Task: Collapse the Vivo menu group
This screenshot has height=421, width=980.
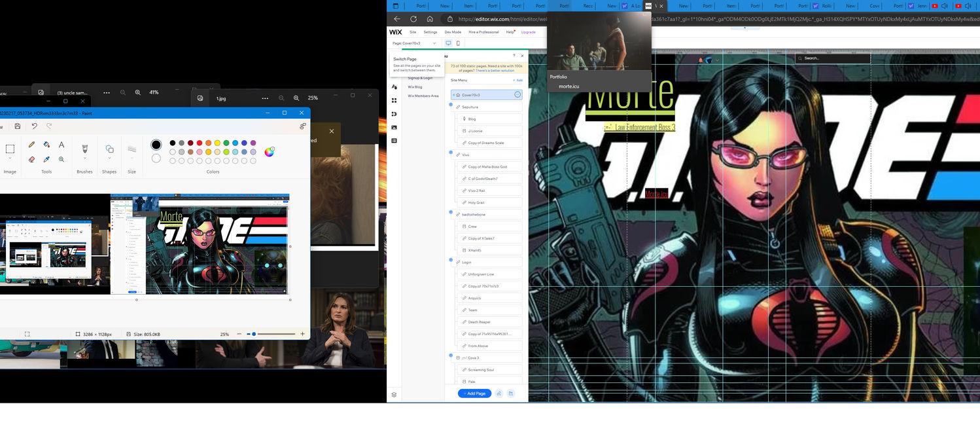Action: point(451,153)
